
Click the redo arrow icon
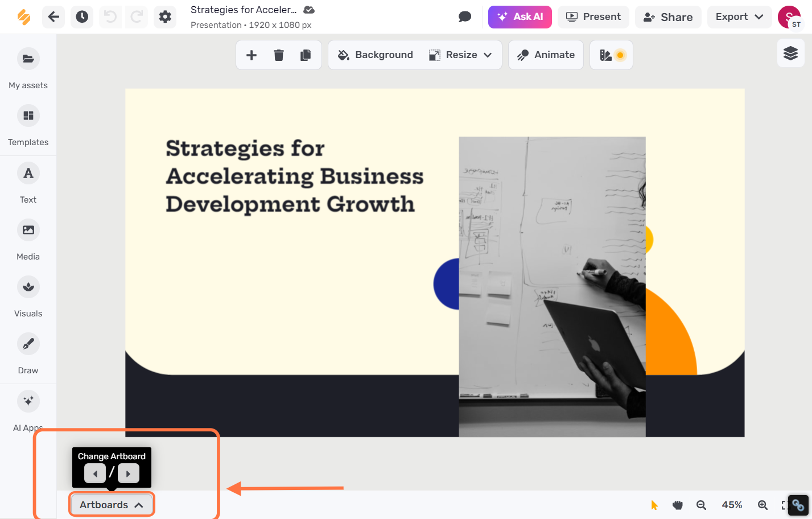click(137, 17)
